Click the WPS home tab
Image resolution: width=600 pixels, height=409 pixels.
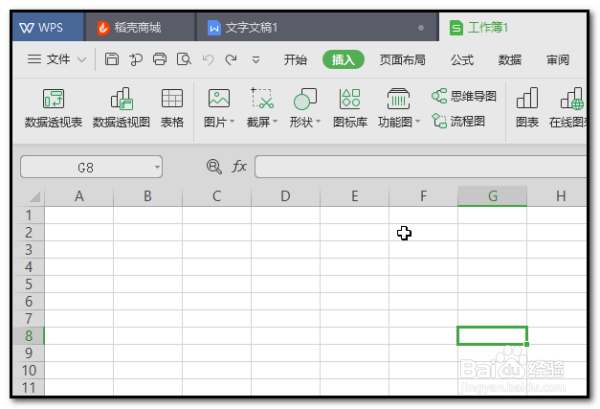pos(47,27)
